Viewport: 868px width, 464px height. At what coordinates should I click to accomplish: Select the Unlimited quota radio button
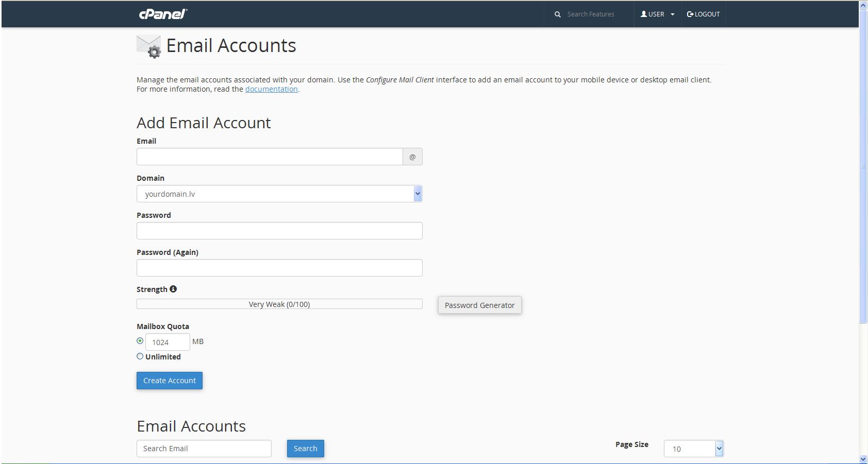pos(140,356)
